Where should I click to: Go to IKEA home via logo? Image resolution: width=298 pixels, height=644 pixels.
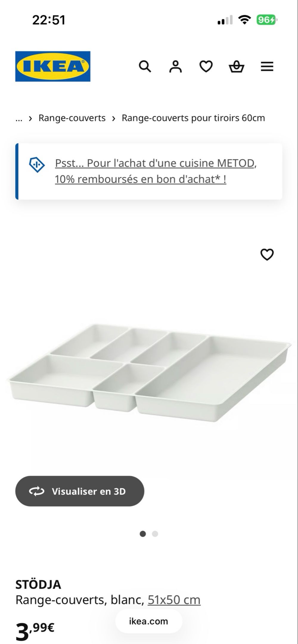click(x=53, y=66)
